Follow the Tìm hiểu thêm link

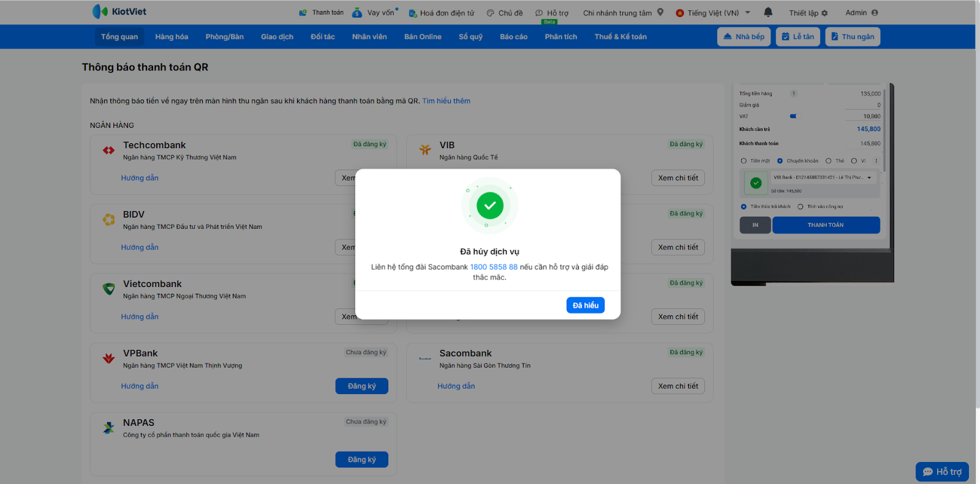[446, 101]
